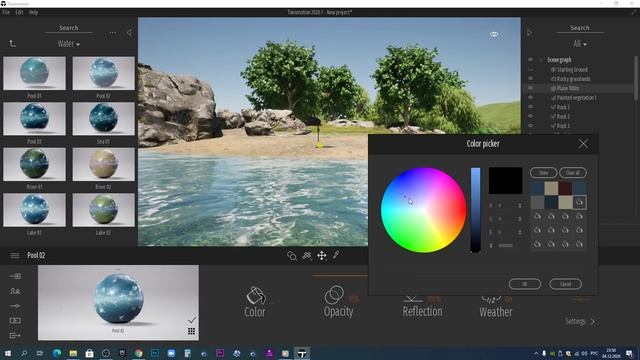Image resolution: width=640 pixels, height=360 pixels.
Task: Click Clear all in Color picker
Action: click(x=573, y=173)
